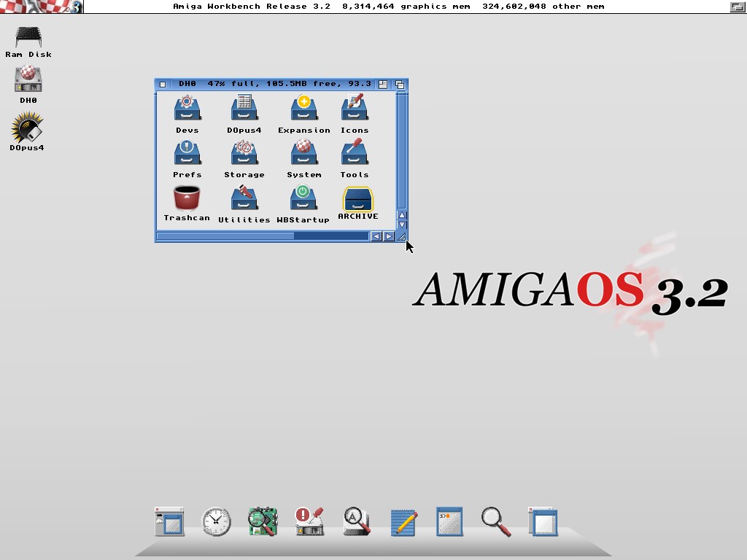Image resolution: width=747 pixels, height=560 pixels.
Task: Click the magnifying glass dock icon
Action: pos(495,522)
